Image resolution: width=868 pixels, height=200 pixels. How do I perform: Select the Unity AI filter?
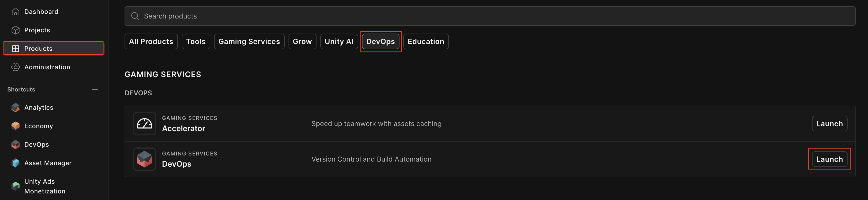point(339,41)
